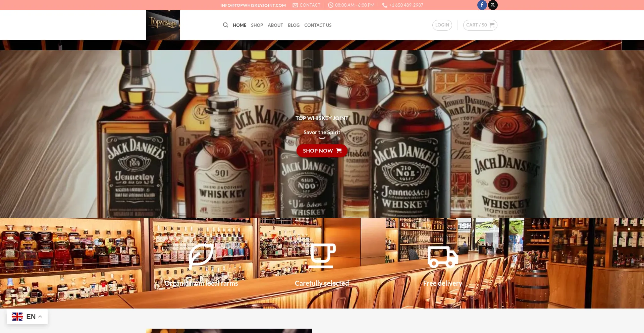644x333 pixels.
Task: Click the 08:00 AM - 6:00 PM hours link
Action: (351, 5)
